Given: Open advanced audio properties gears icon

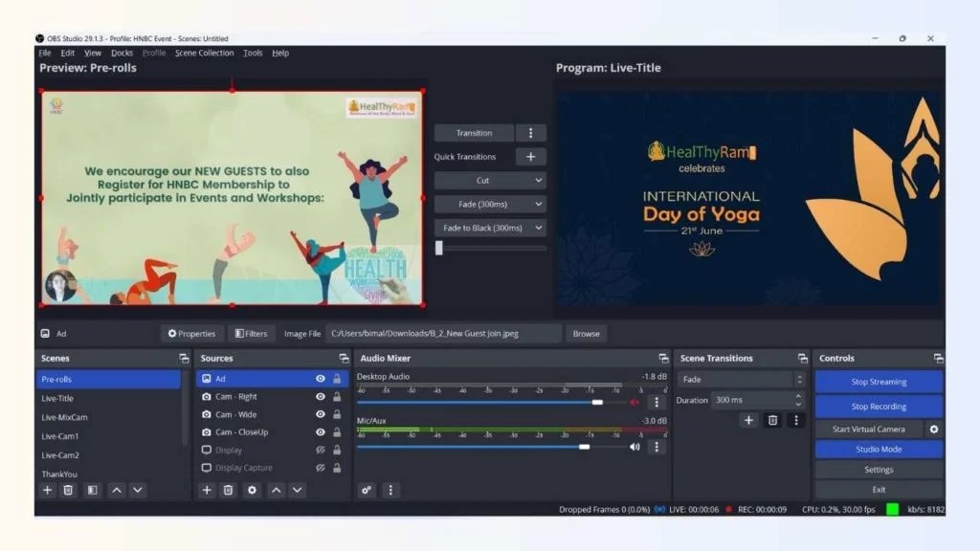Looking at the screenshot, I should 367,491.
